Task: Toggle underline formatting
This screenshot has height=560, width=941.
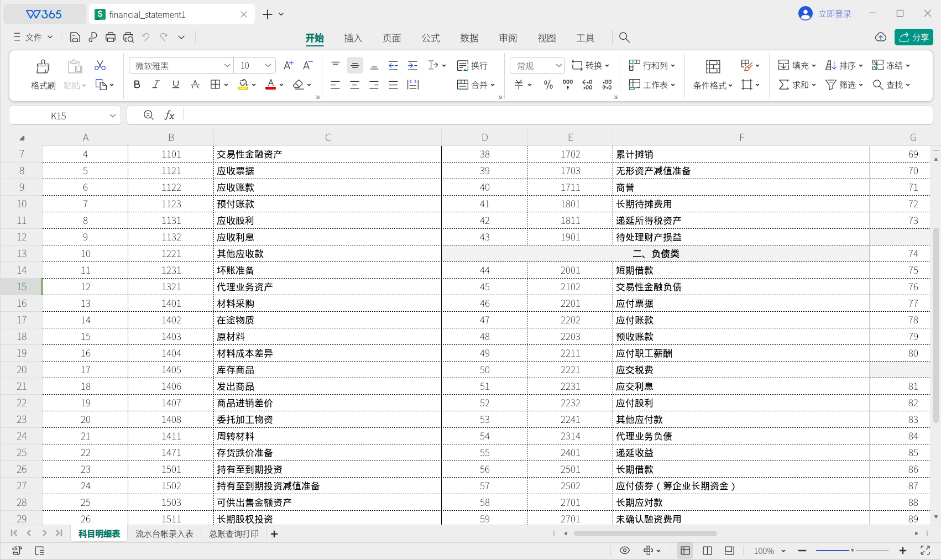Action: point(175,85)
